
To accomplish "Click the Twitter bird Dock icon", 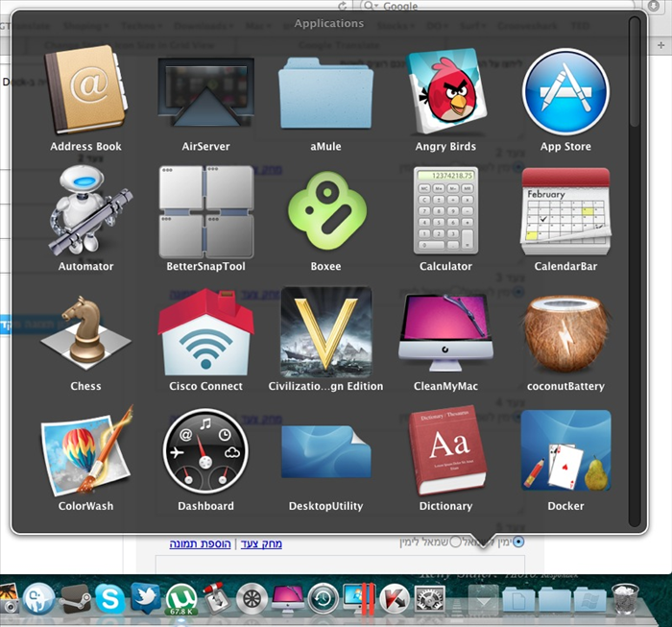I will pyautogui.click(x=146, y=597).
